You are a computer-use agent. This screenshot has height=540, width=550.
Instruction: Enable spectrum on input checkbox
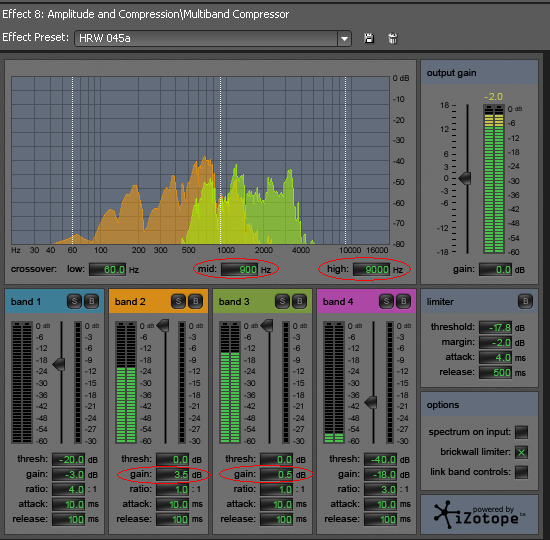pyautogui.click(x=521, y=432)
